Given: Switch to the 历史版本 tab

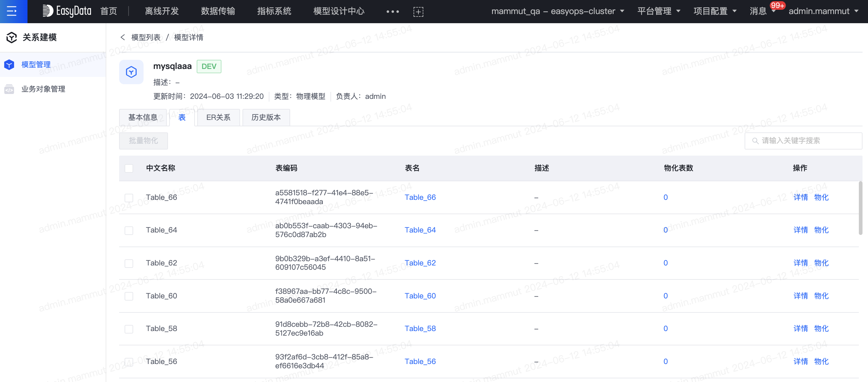Looking at the screenshot, I should tap(266, 117).
